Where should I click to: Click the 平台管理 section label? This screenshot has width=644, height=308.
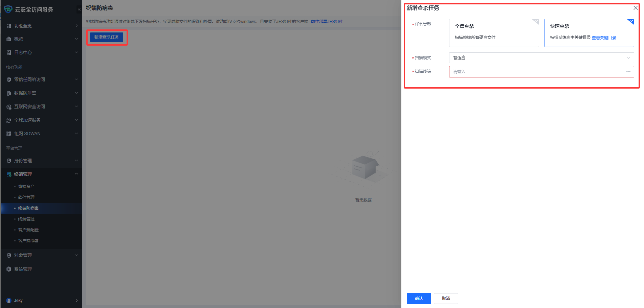[x=14, y=148]
